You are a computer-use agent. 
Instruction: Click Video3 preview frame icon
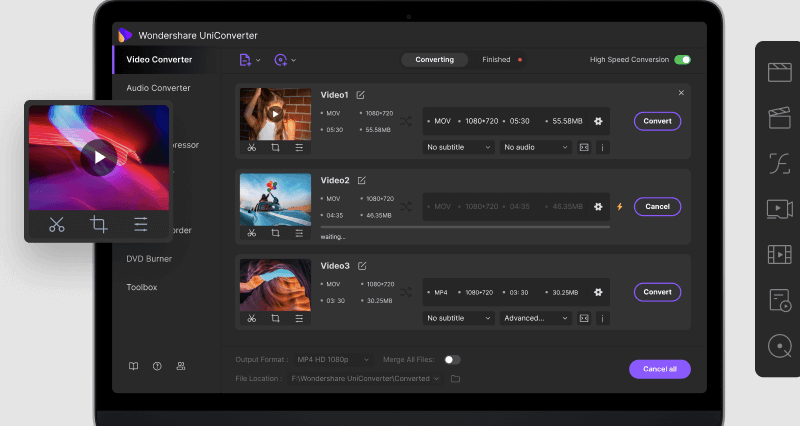pos(584,318)
